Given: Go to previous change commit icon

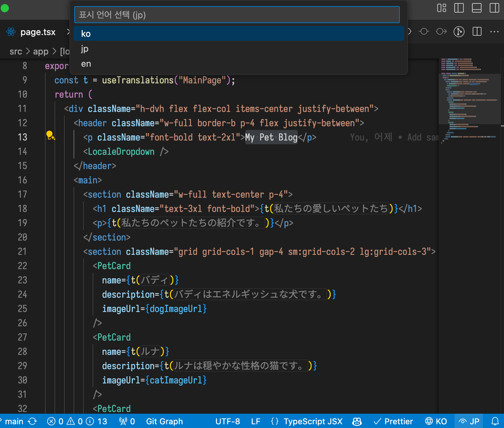Looking at the screenshot, I should pos(424,32).
